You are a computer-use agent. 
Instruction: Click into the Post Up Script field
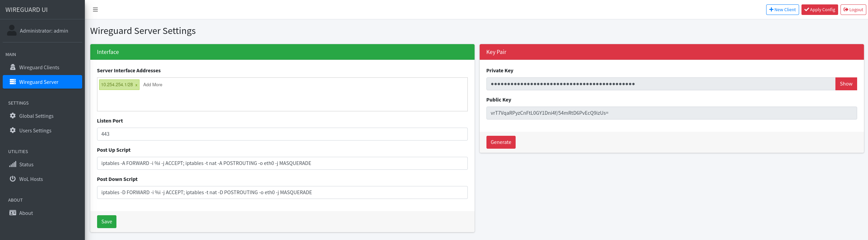(x=282, y=163)
